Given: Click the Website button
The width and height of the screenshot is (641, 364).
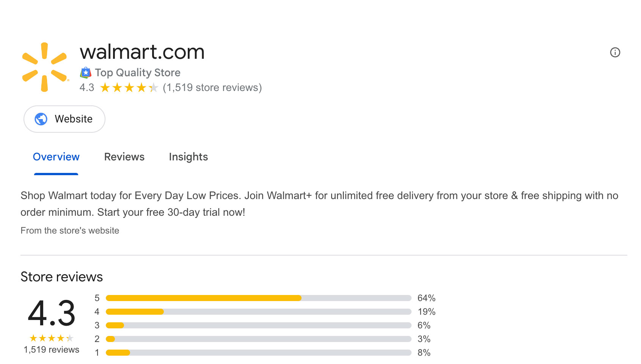Looking at the screenshot, I should click(x=64, y=119).
